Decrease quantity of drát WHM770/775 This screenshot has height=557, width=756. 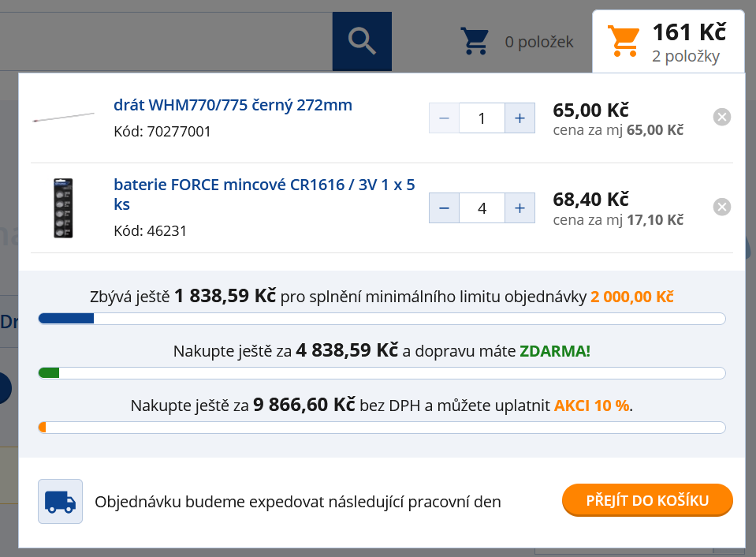point(444,118)
